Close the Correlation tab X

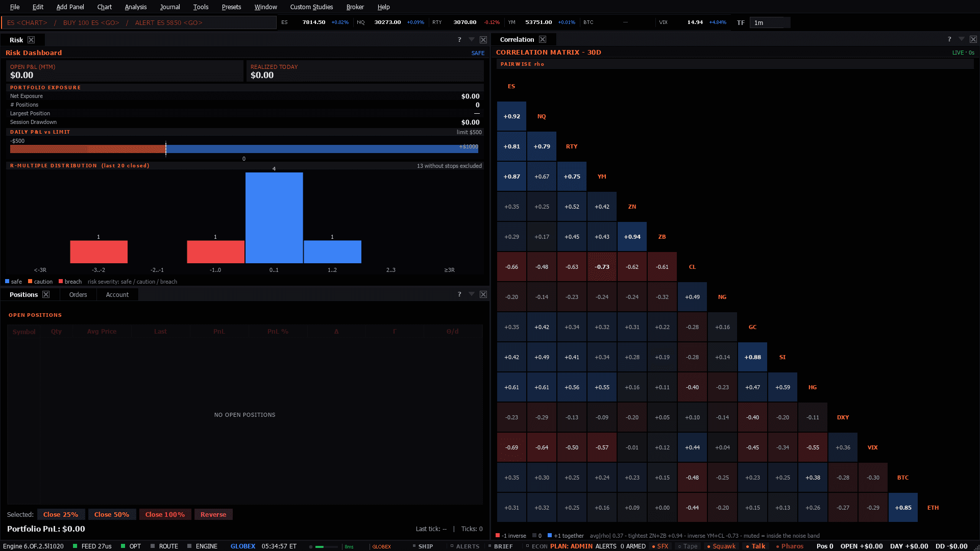click(x=543, y=39)
